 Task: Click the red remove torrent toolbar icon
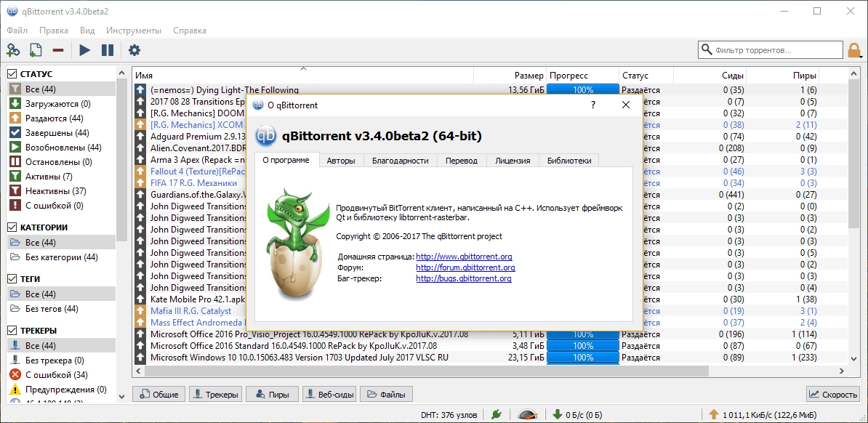click(x=58, y=50)
